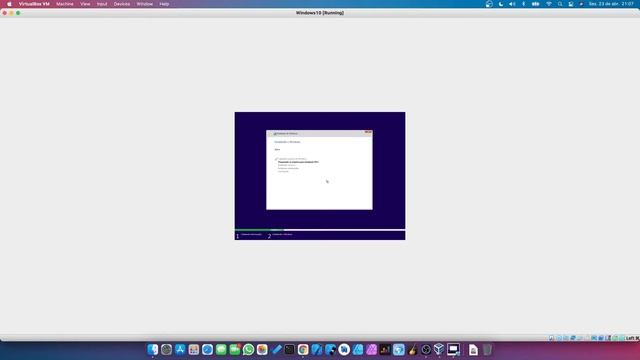
Task: Open Trash in the dock
Action: 487,349
